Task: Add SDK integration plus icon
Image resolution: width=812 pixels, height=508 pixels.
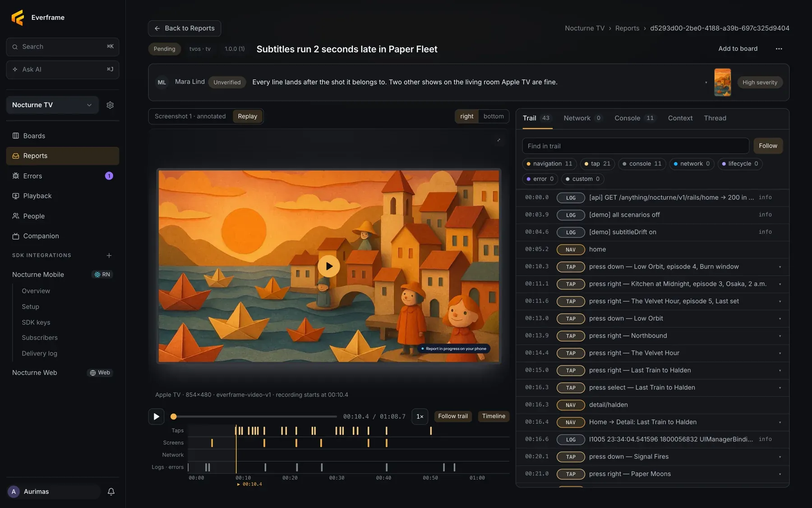Action: pyautogui.click(x=109, y=256)
